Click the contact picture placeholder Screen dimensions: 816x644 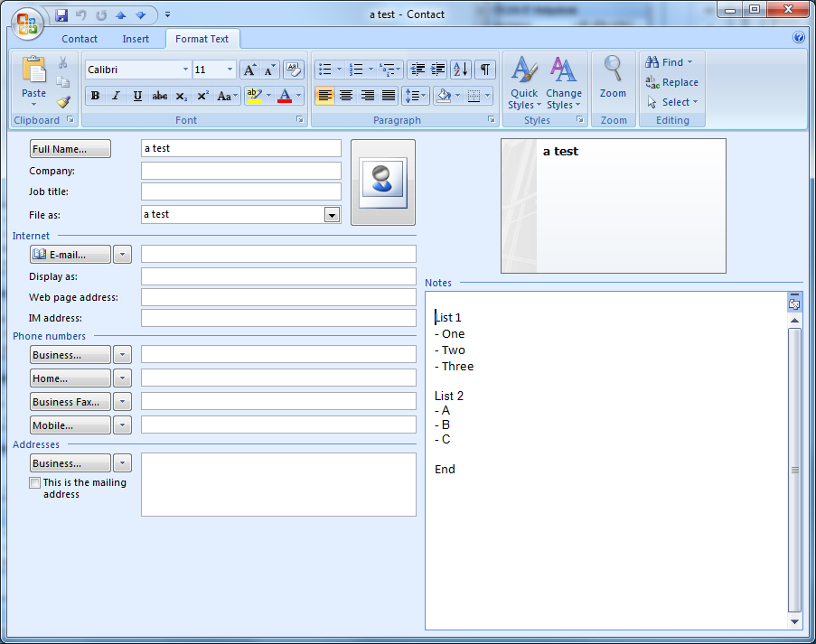(383, 182)
